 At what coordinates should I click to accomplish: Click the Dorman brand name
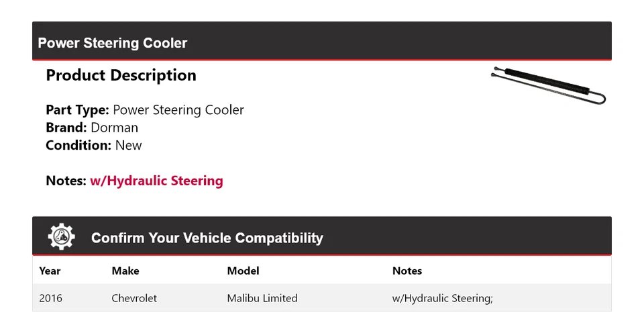[x=115, y=128]
